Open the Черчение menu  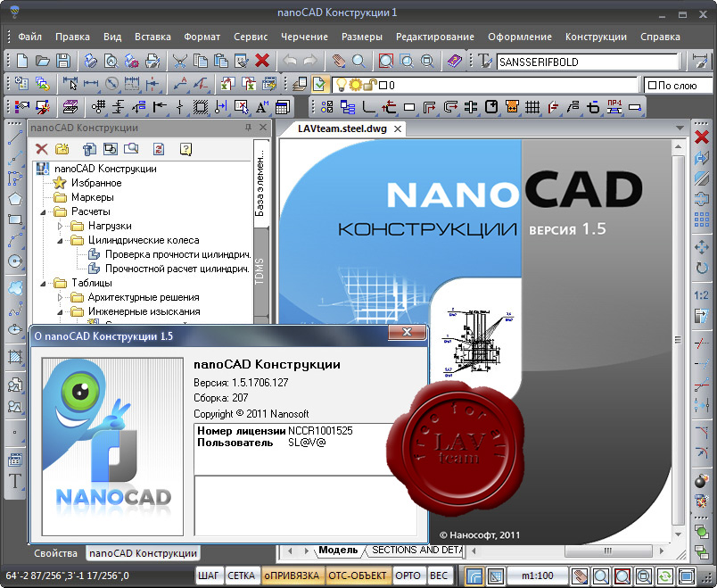[304, 37]
